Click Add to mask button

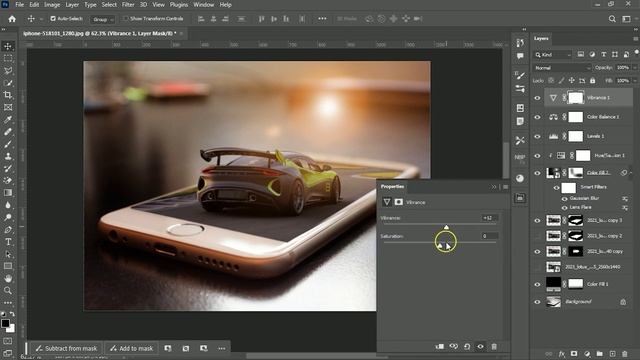tap(131, 348)
